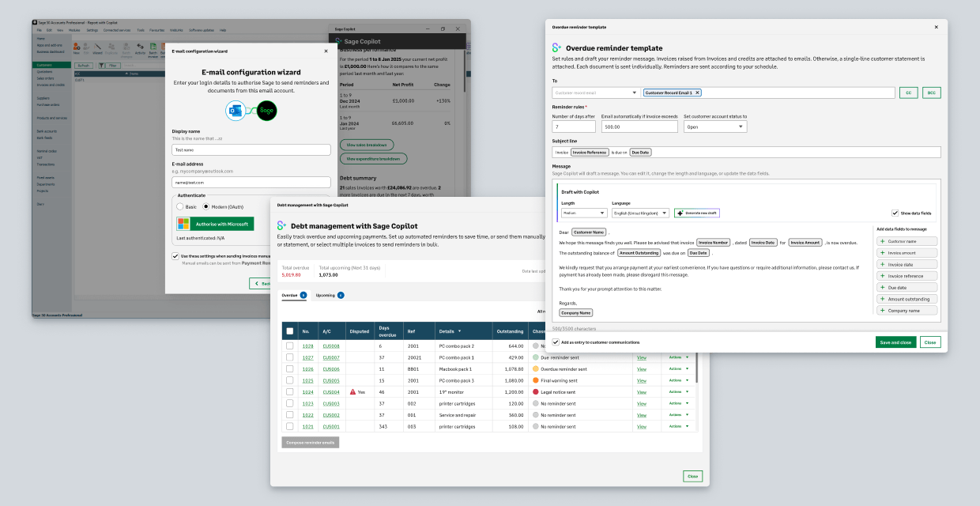Click the Copilot logo beside Overdue reminder template heading
980x506 pixels.
coord(556,48)
